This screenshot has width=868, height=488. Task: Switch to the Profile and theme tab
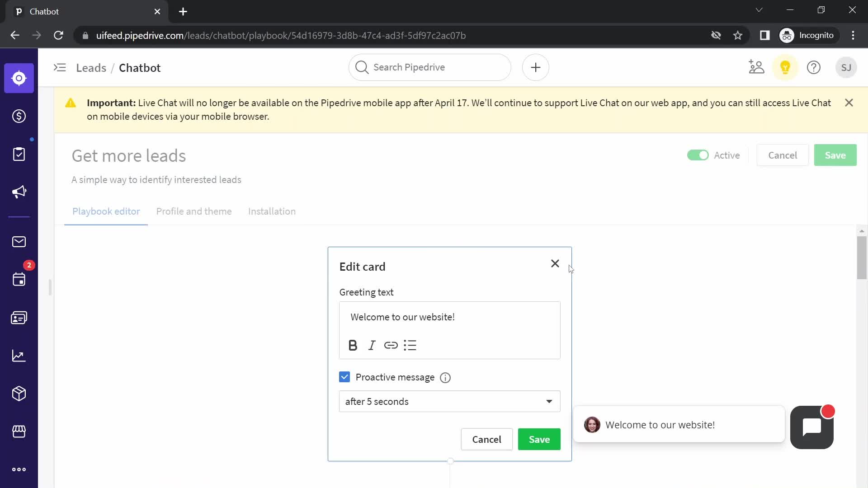[194, 211]
